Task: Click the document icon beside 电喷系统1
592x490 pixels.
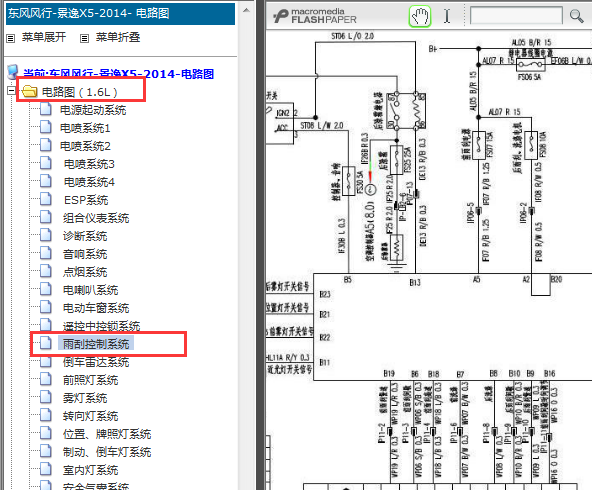Action: click(x=46, y=127)
